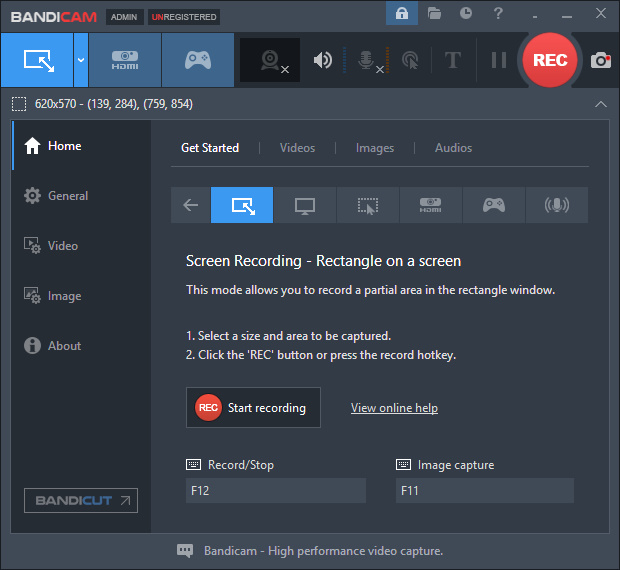Select HDMI device recording mode tile
This screenshot has width=620, height=570.
[431, 205]
